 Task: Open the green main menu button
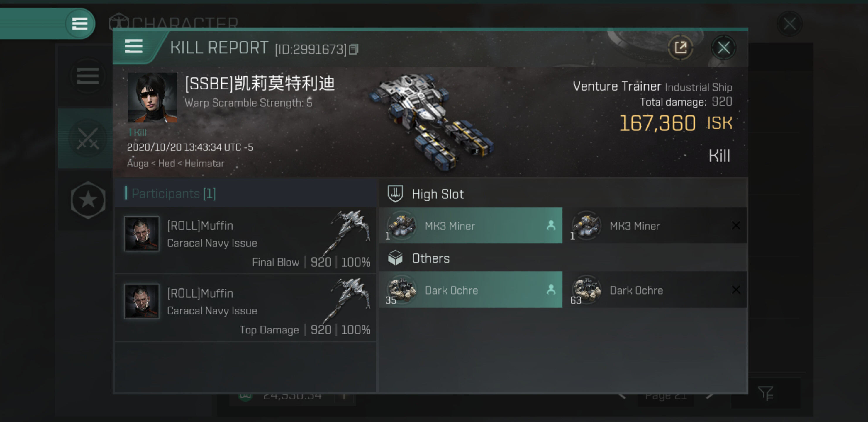click(80, 23)
